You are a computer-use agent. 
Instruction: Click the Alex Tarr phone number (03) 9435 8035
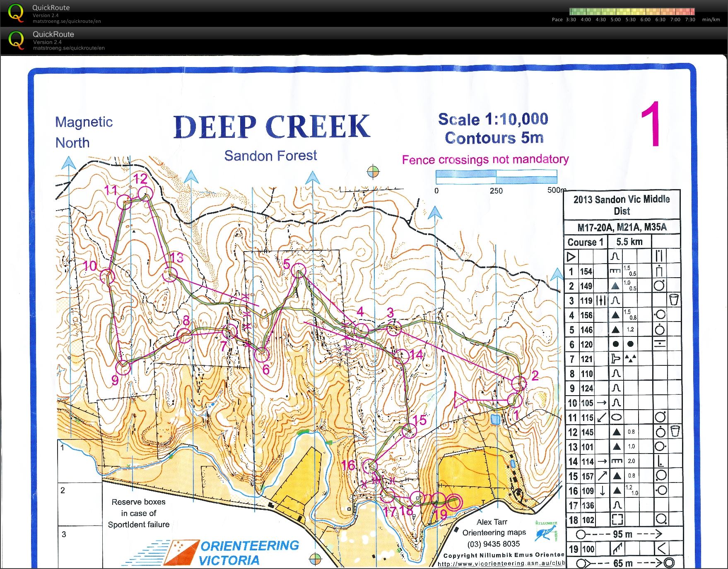tap(494, 544)
